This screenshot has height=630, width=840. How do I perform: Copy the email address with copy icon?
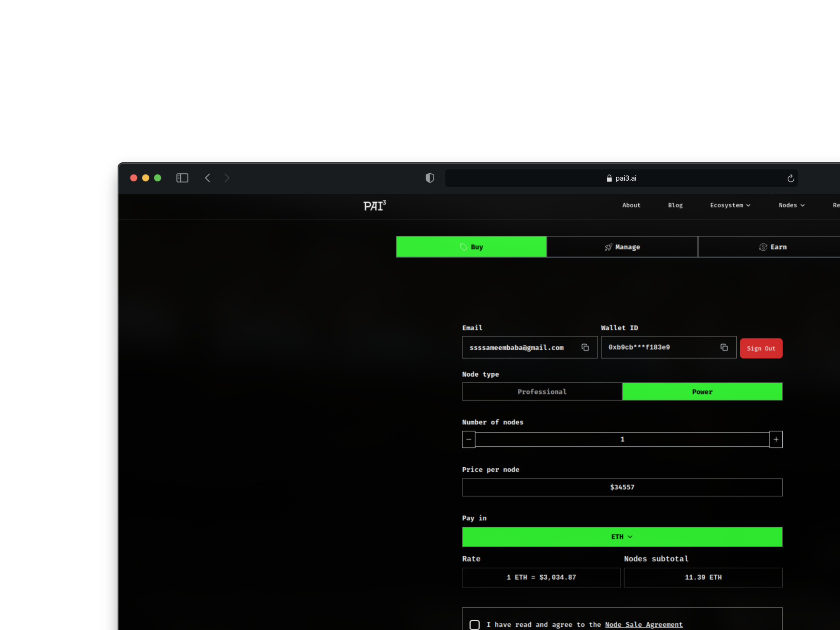pyautogui.click(x=585, y=347)
